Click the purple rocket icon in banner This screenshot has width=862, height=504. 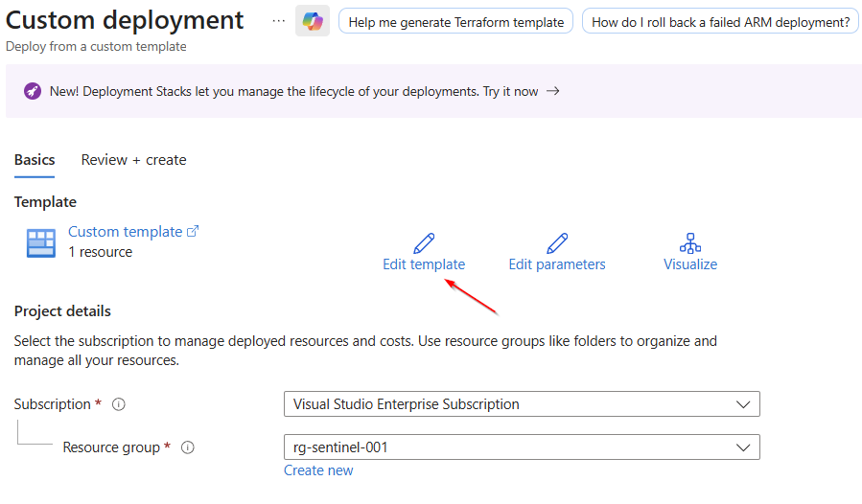[x=32, y=91]
